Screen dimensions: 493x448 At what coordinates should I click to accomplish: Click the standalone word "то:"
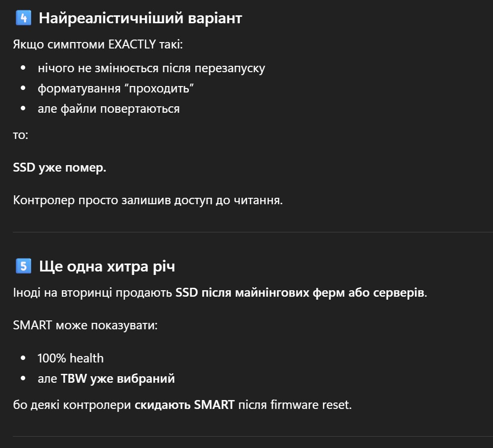(20, 134)
